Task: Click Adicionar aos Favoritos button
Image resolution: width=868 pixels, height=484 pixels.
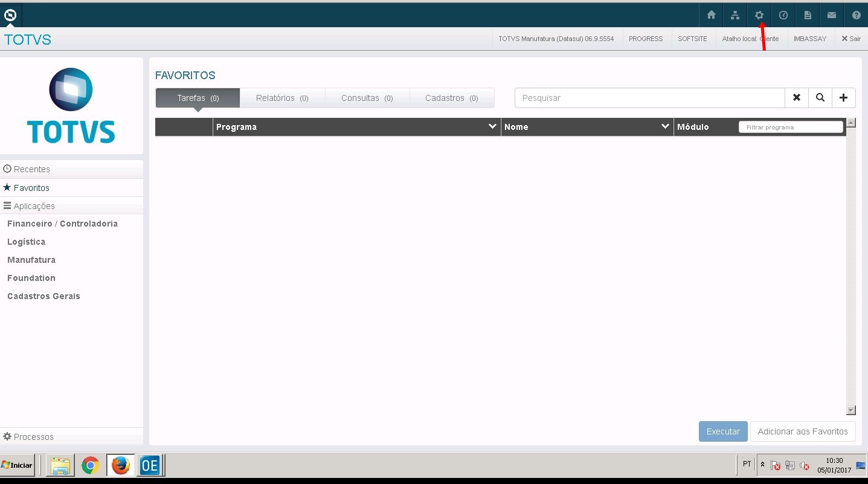Action: point(803,431)
